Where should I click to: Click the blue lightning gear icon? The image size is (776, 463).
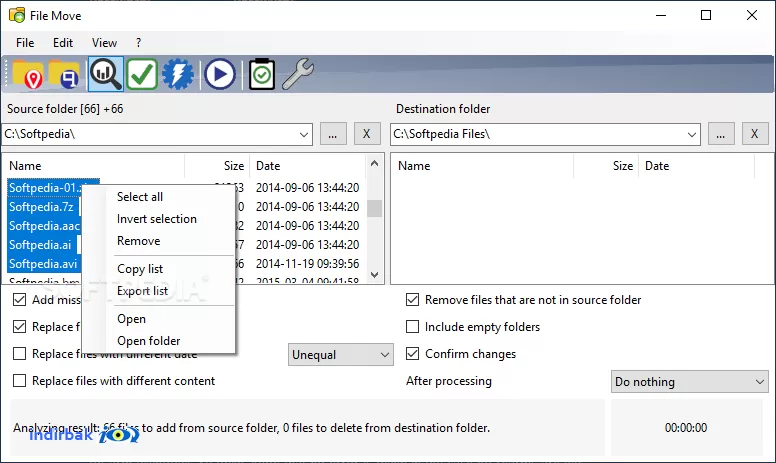[x=178, y=74]
